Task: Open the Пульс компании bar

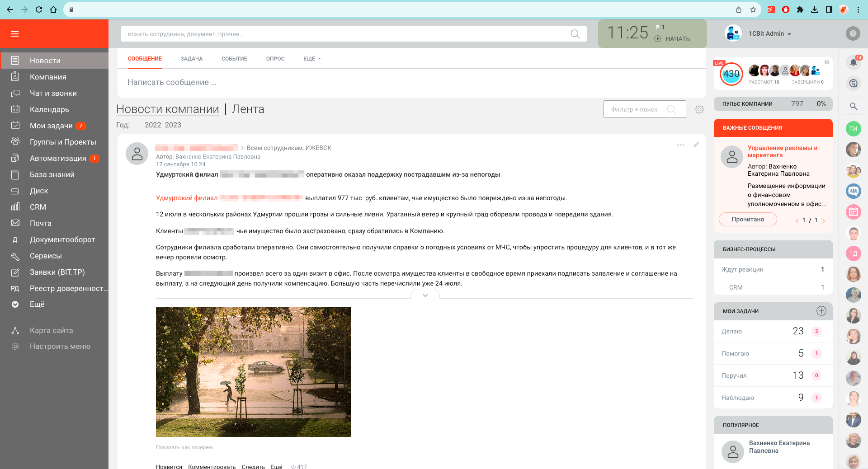Action: [773, 103]
